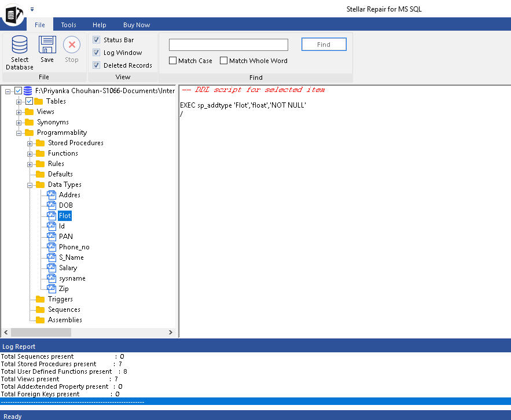Click the Flot data type icon
This screenshot has width=511, height=420.
coord(52,216)
